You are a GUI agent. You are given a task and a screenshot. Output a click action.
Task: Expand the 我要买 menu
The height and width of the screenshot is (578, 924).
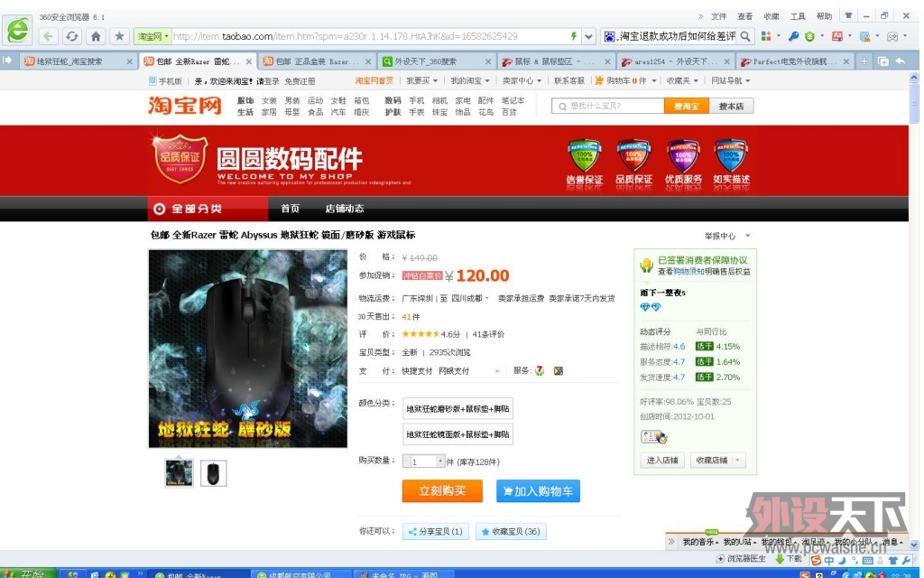pos(422,80)
